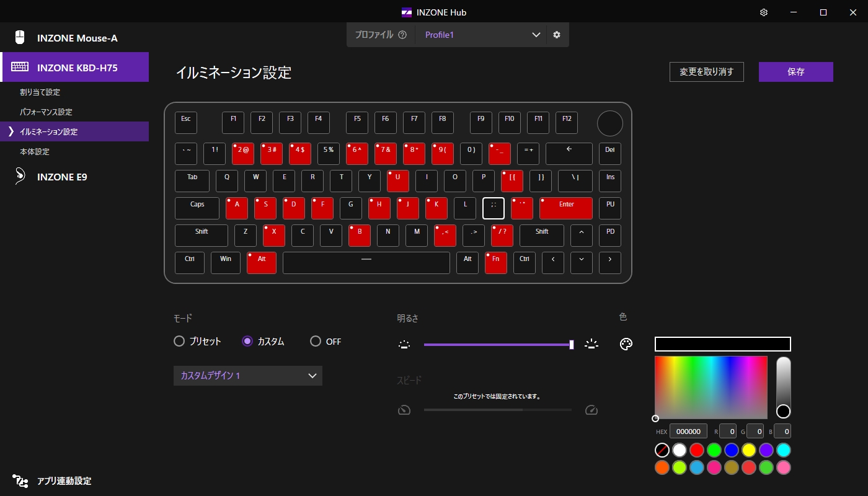Open INZONE E9 device section
Screen dimensions: 868x496
point(74,177)
